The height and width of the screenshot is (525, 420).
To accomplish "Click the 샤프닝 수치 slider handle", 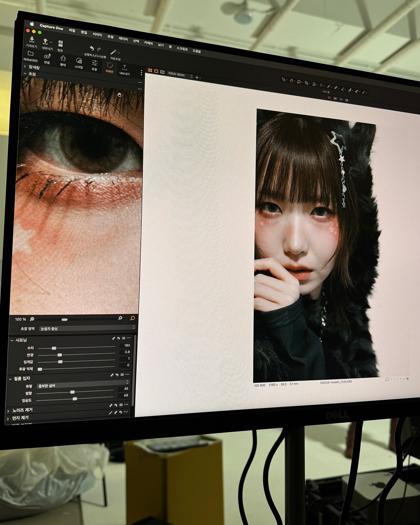I will (54, 348).
